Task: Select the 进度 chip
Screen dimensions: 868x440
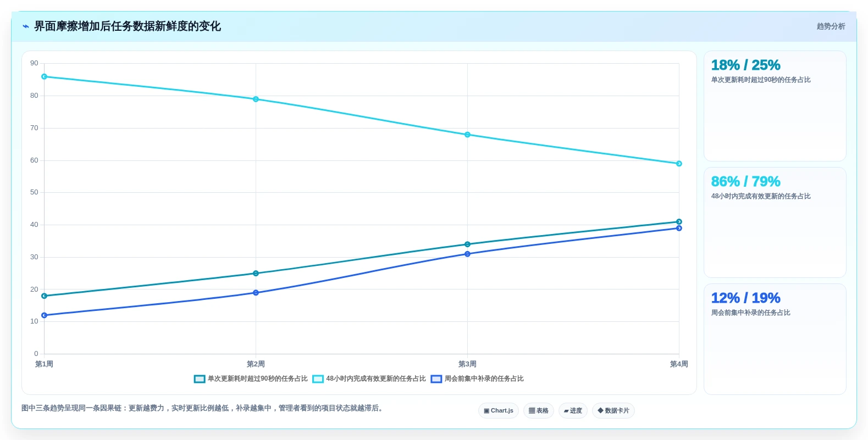Action: [x=573, y=411]
